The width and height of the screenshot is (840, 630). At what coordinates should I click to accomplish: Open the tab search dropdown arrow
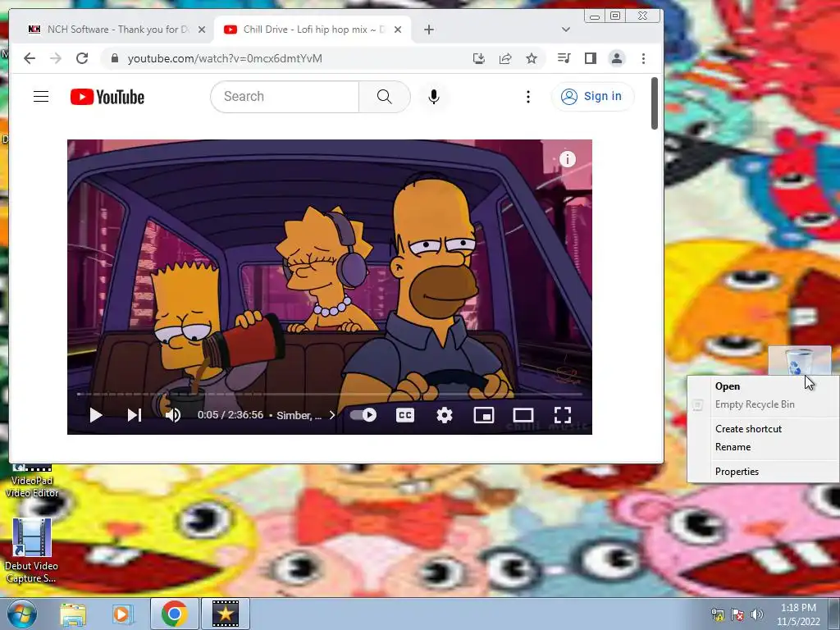pos(566,30)
